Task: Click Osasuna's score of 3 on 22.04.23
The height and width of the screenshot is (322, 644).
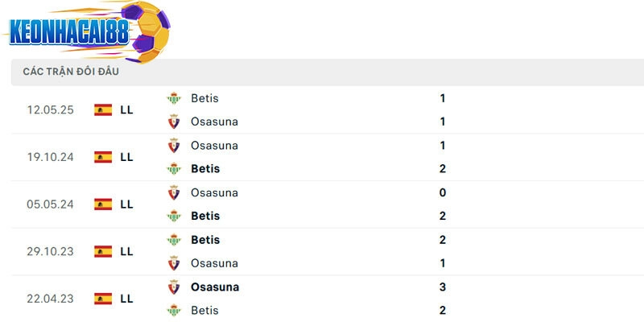Action: (x=443, y=287)
